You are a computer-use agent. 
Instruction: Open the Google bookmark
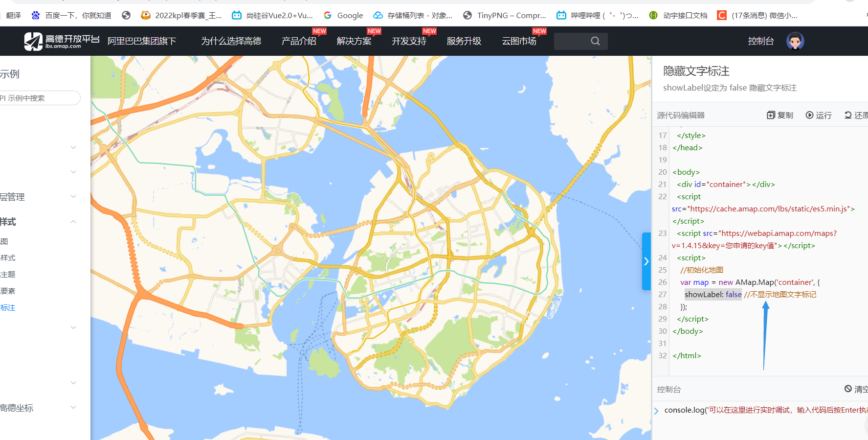(x=343, y=15)
